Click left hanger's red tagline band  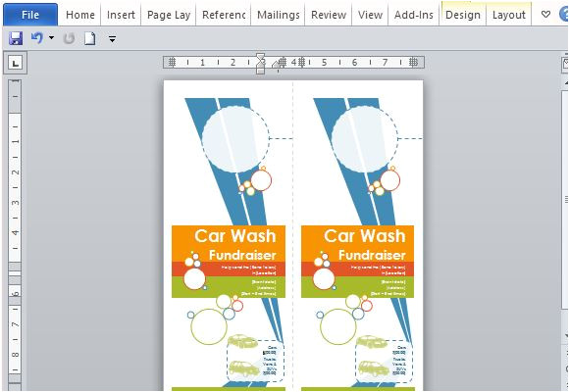(229, 269)
